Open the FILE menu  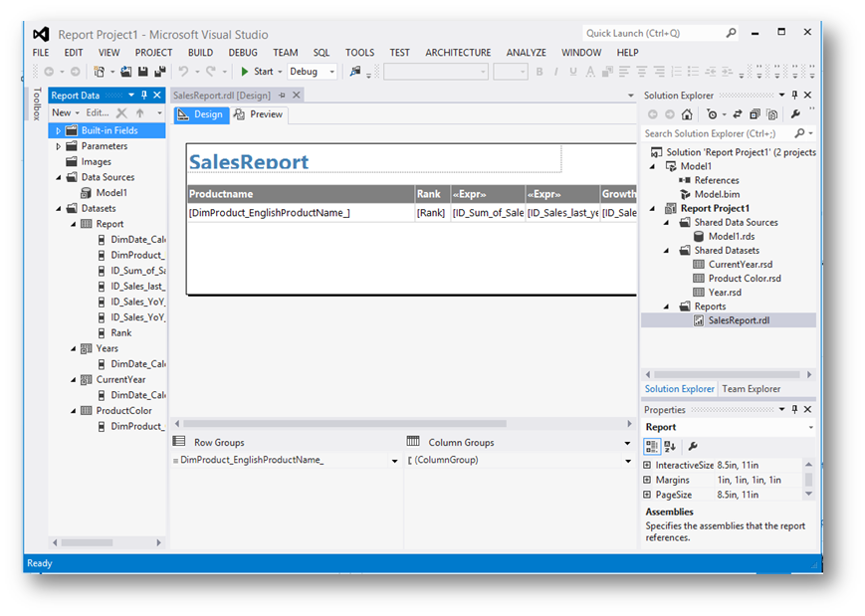pyautogui.click(x=41, y=53)
